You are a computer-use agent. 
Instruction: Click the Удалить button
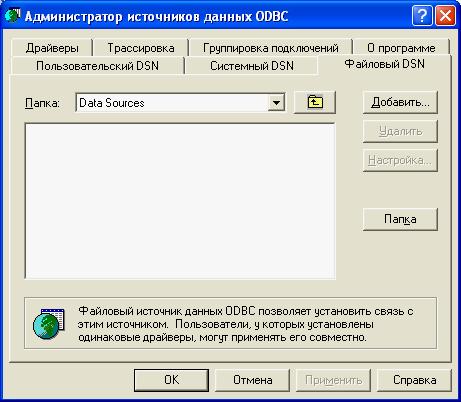400,131
